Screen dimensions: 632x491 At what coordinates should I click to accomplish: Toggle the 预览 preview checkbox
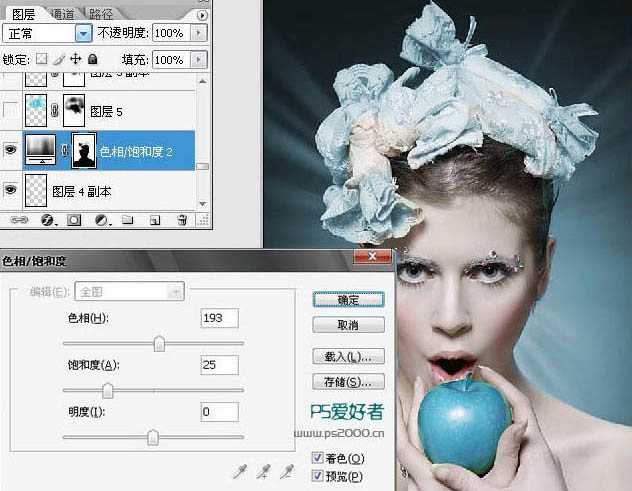[x=317, y=476]
